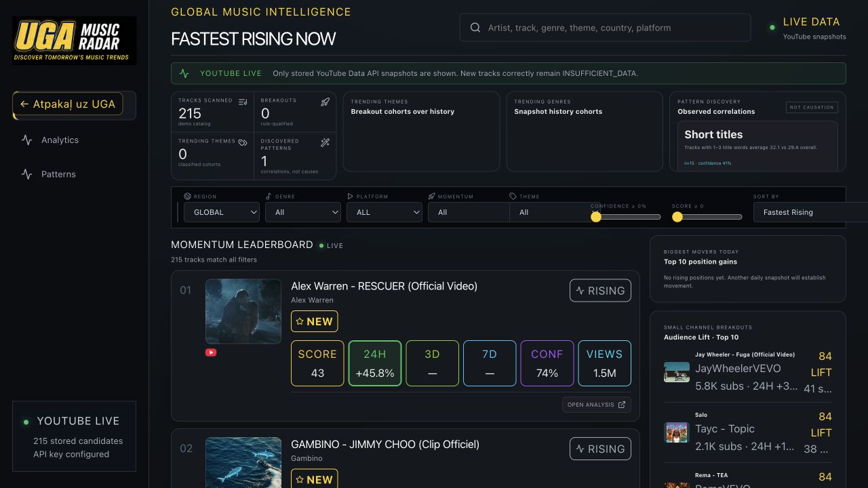Click the track title 'Alex Warren - RESCUER (Official Video)'

[x=384, y=286]
